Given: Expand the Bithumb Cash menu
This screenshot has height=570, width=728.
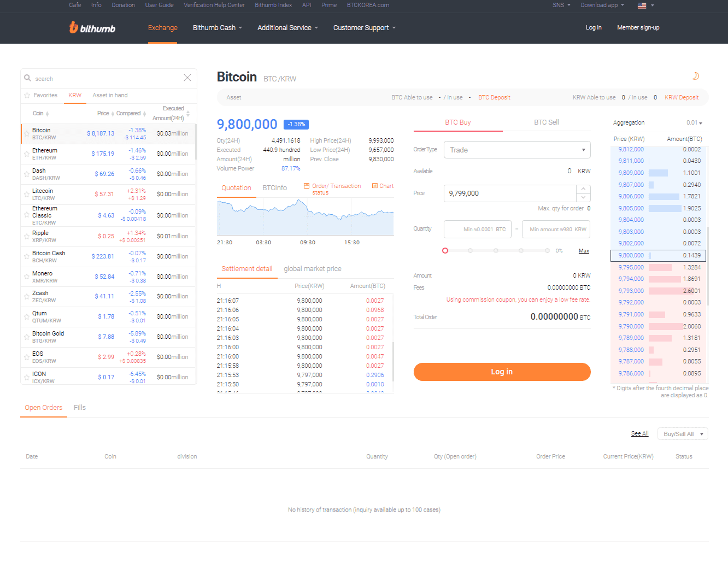Looking at the screenshot, I should point(218,28).
